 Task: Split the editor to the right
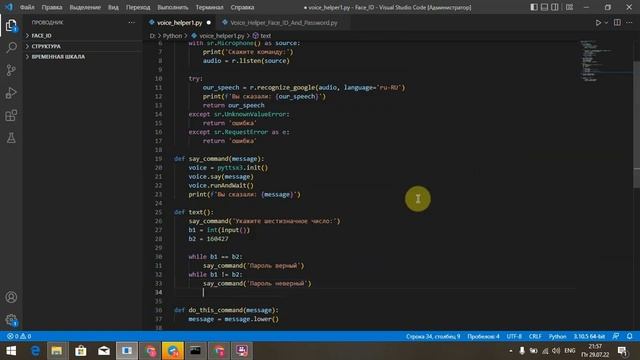617,23
